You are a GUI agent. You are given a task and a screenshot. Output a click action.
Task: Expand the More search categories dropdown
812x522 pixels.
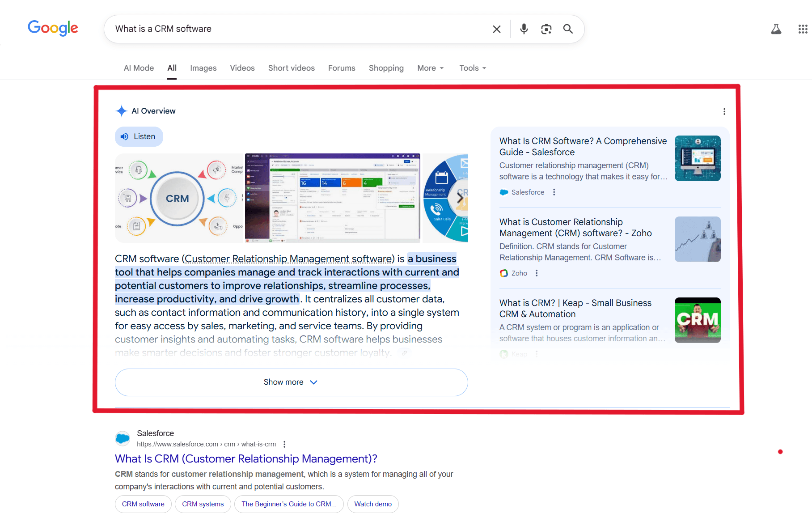pyautogui.click(x=430, y=68)
